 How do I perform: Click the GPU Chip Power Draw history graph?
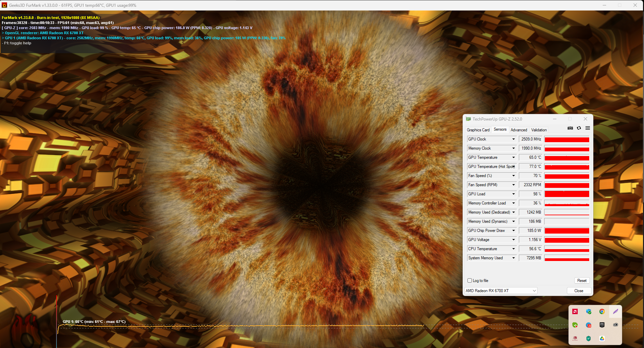tap(567, 231)
